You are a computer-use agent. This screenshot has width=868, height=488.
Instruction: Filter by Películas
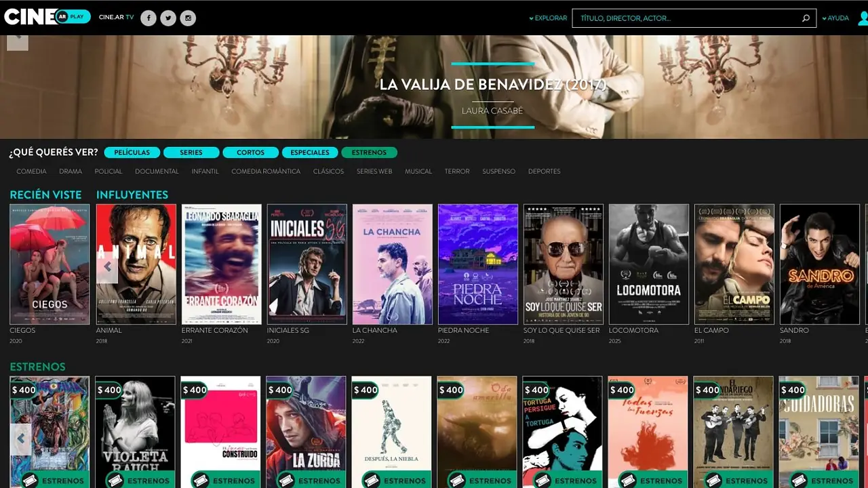click(x=132, y=152)
